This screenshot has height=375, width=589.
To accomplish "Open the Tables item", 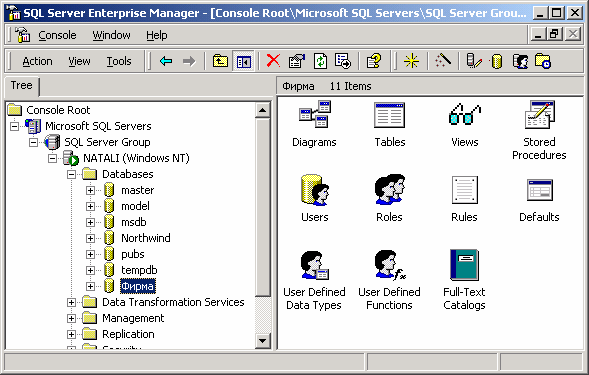I will coord(390,124).
